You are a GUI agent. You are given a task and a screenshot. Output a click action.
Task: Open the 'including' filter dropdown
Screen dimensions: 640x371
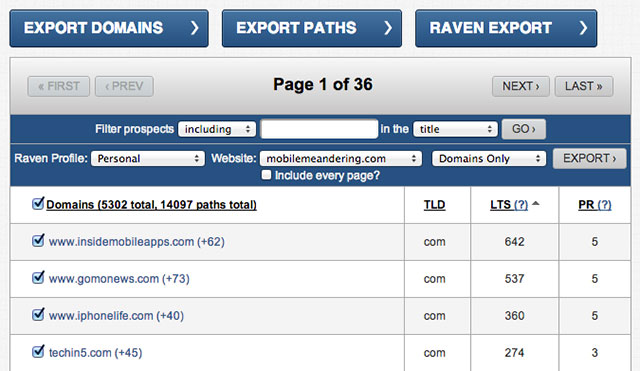(217, 129)
